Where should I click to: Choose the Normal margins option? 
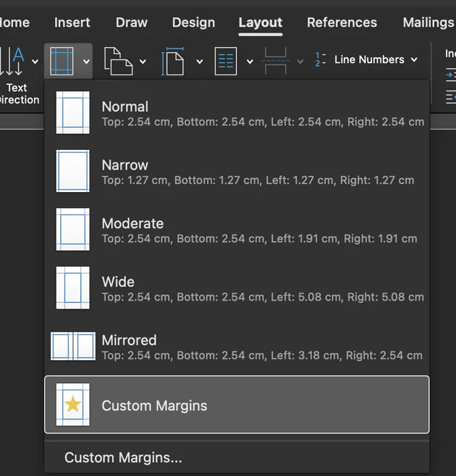tap(237, 112)
